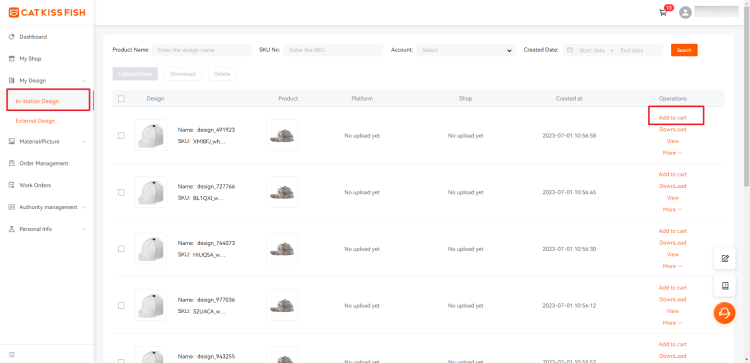
Task: Add design_491923 to cart
Action: click(x=673, y=118)
